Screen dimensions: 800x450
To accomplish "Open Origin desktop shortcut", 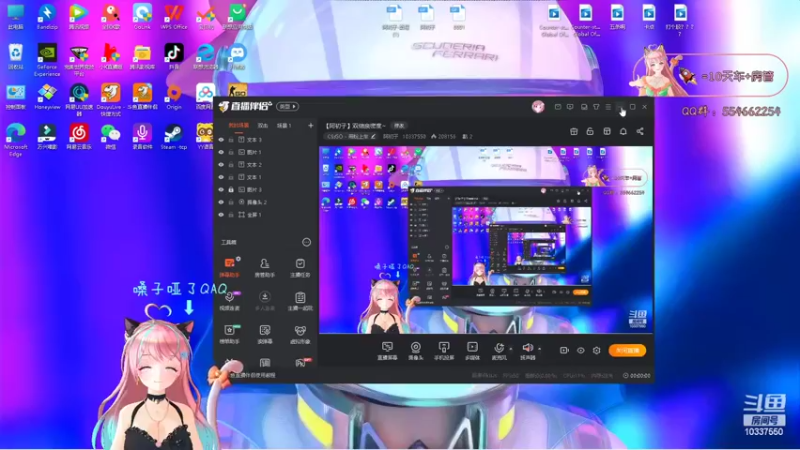I will 173,97.
